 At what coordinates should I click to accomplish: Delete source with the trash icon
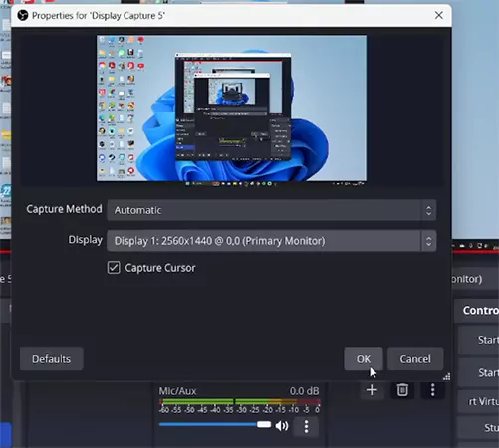click(402, 390)
